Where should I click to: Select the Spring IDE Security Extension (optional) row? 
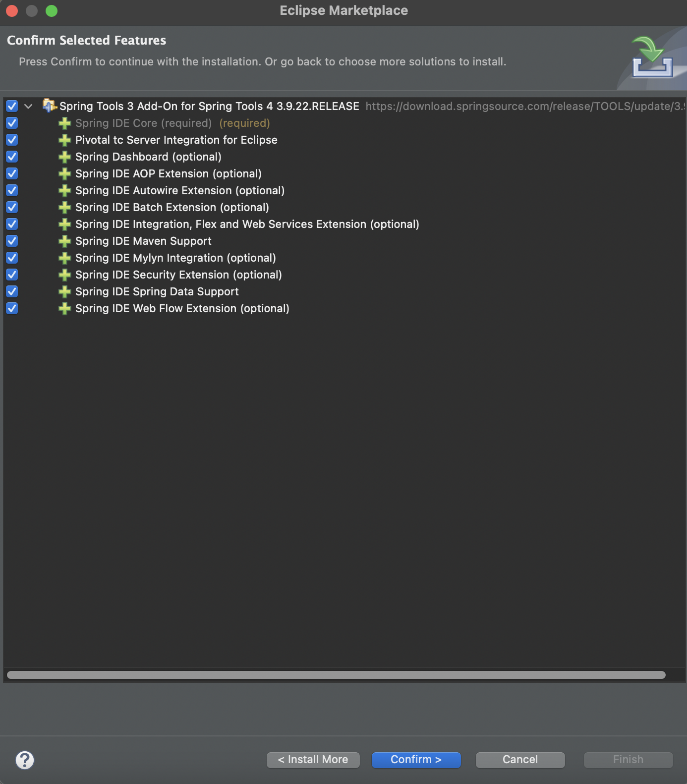[344, 275]
